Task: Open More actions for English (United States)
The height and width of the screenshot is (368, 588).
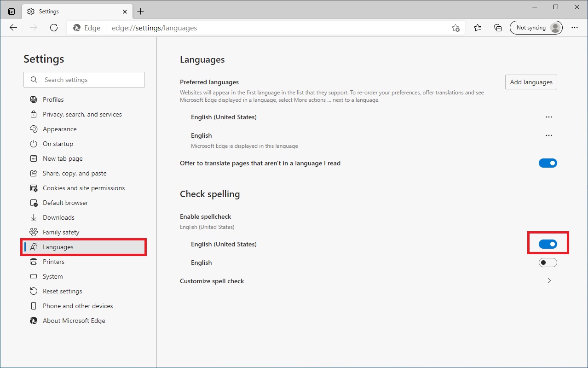Action: click(548, 117)
